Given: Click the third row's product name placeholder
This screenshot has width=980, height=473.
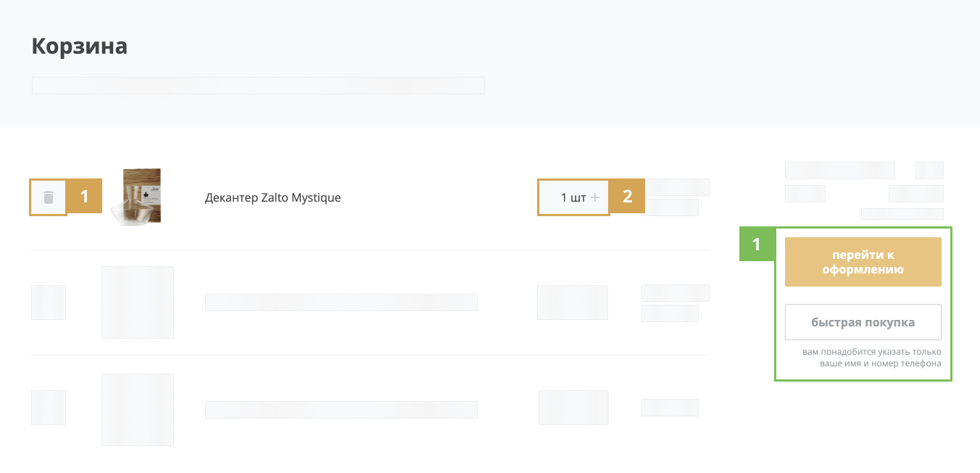Looking at the screenshot, I should (341, 410).
